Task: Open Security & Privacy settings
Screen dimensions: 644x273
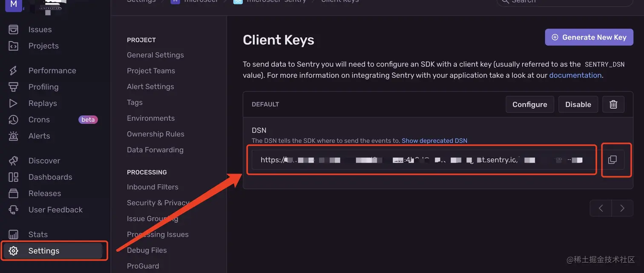Action: pyautogui.click(x=158, y=203)
